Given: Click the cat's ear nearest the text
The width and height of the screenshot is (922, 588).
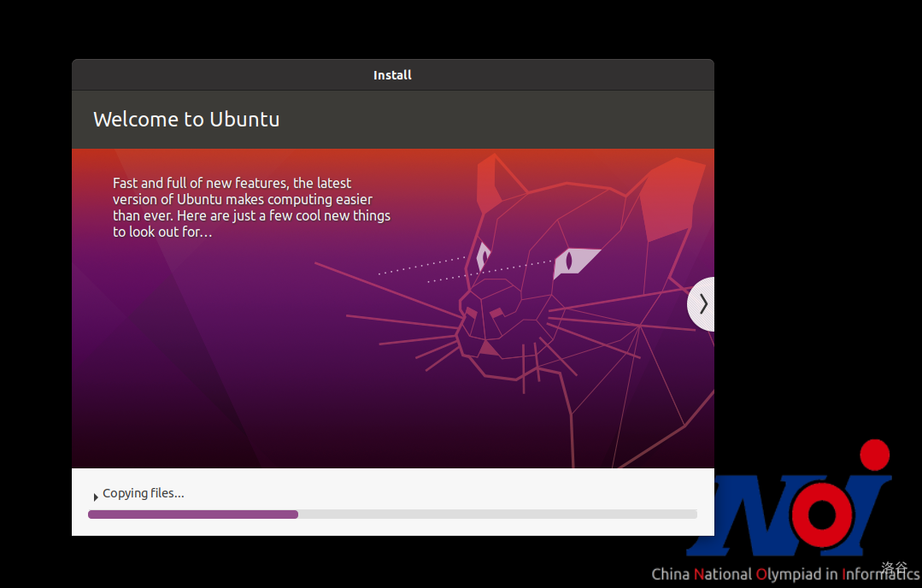Looking at the screenshot, I should 490,184.
